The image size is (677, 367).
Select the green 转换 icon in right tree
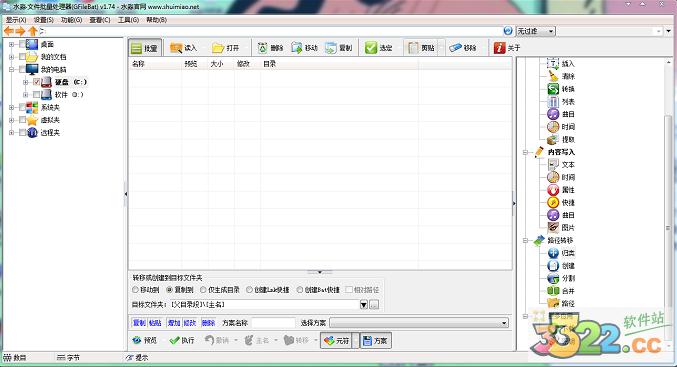tap(553, 89)
